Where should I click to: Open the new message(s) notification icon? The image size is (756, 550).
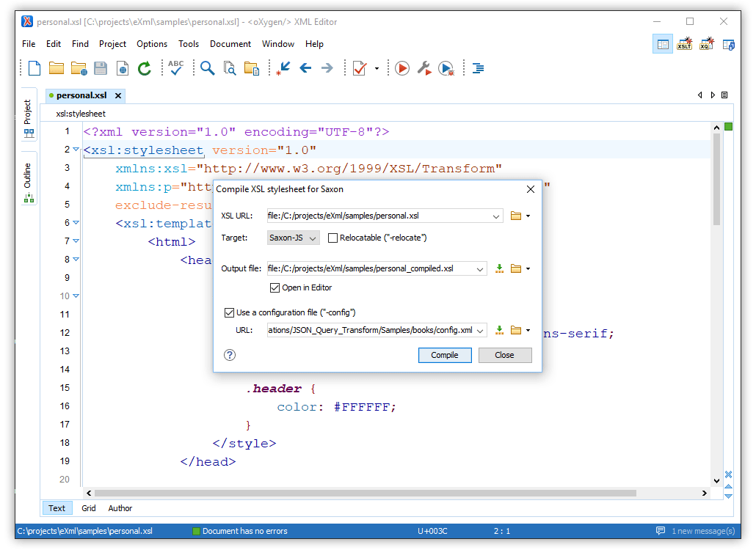pos(661,531)
